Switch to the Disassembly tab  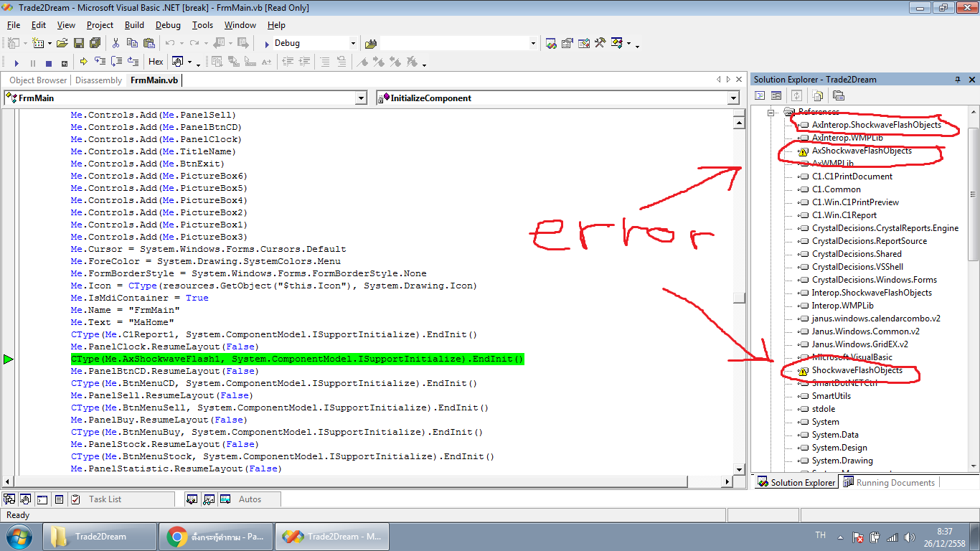point(98,80)
